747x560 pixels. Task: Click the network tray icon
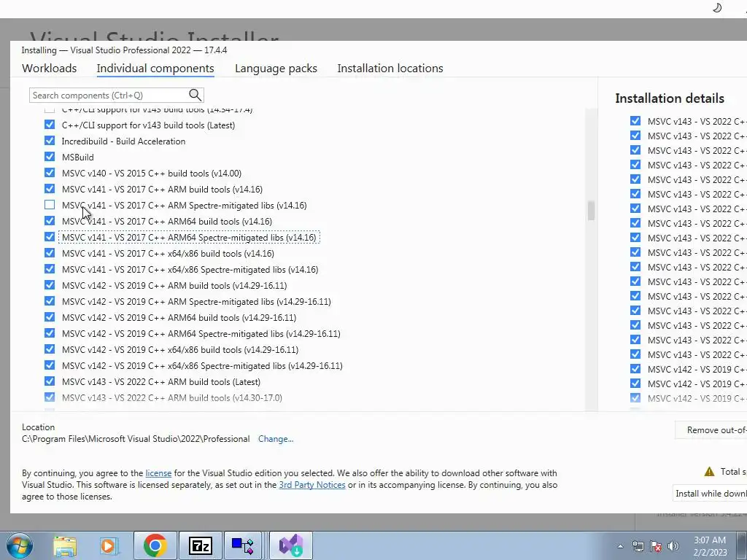[638, 546]
